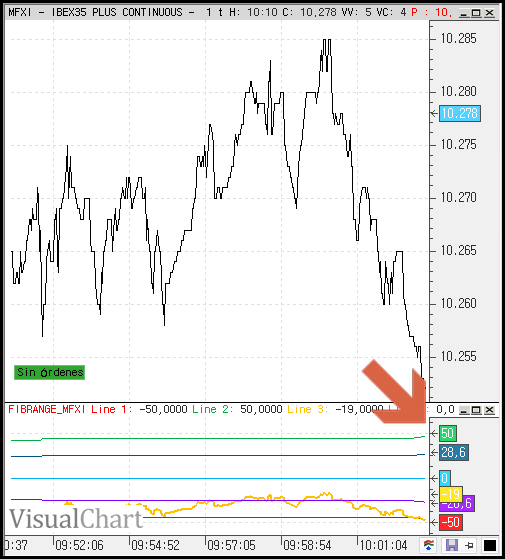
Task: Click the 09:58:54 time axis label
Action: click(x=307, y=545)
